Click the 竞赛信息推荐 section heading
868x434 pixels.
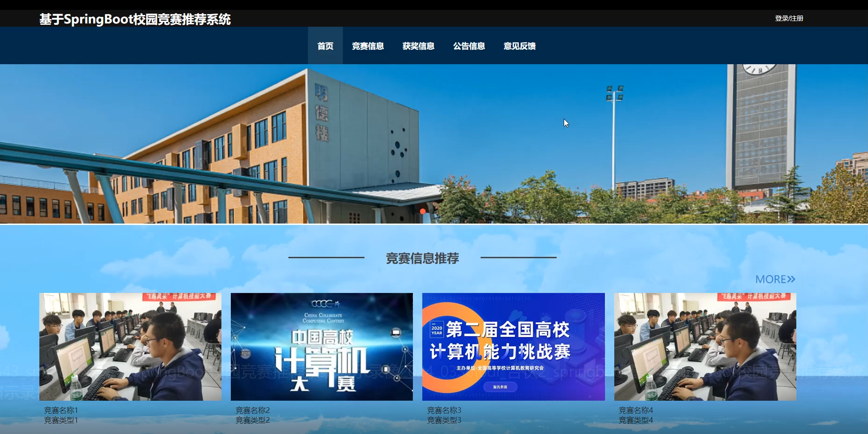422,258
